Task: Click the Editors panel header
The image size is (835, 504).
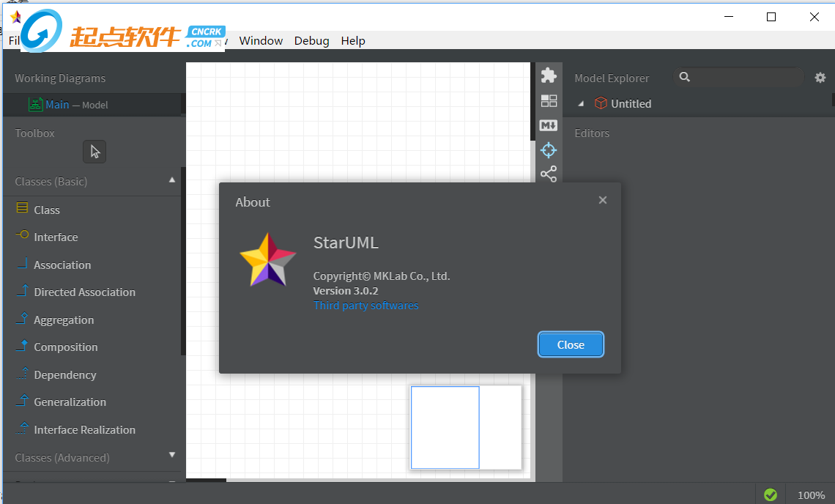Action: coord(592,133)
